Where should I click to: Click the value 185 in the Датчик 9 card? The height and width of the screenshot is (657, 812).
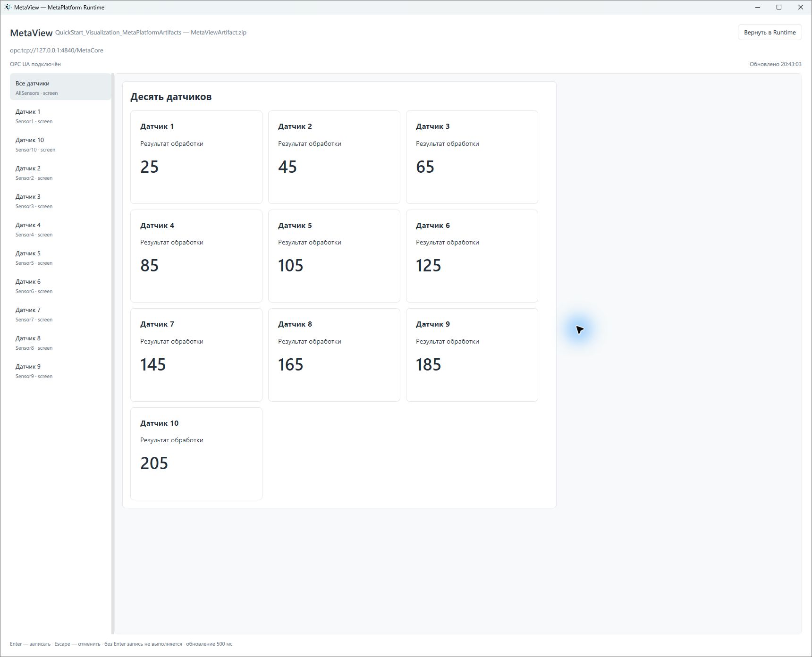[x=428, y=364]
